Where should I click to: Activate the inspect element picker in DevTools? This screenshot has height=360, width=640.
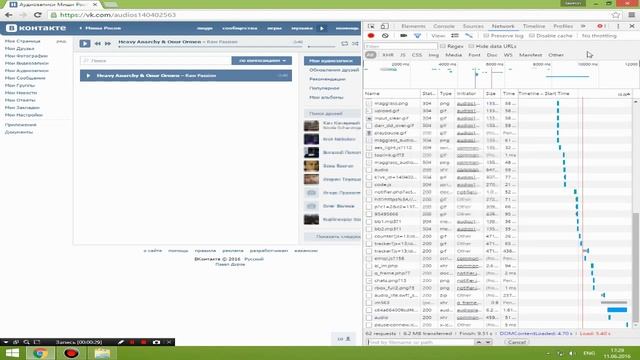(x=371, y=26)
